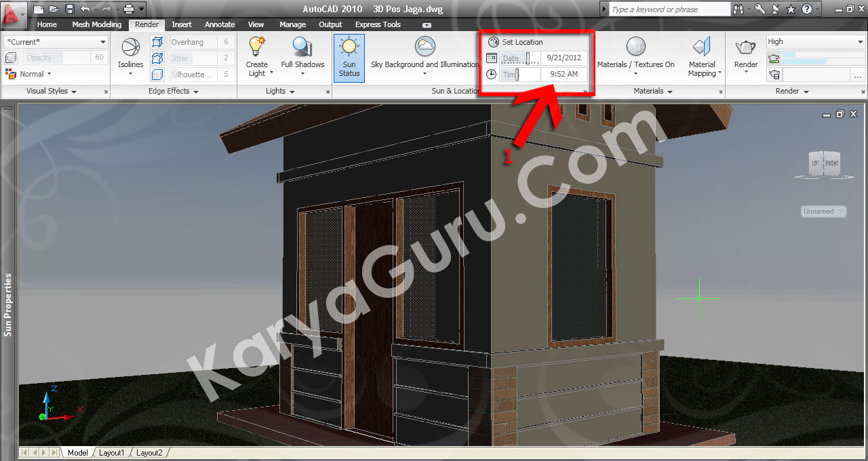Image resolution: width=868 pixels, height=461 pixels.
Task: Open the vertical Sun Properties palette
Action: (x=8, y=304)
